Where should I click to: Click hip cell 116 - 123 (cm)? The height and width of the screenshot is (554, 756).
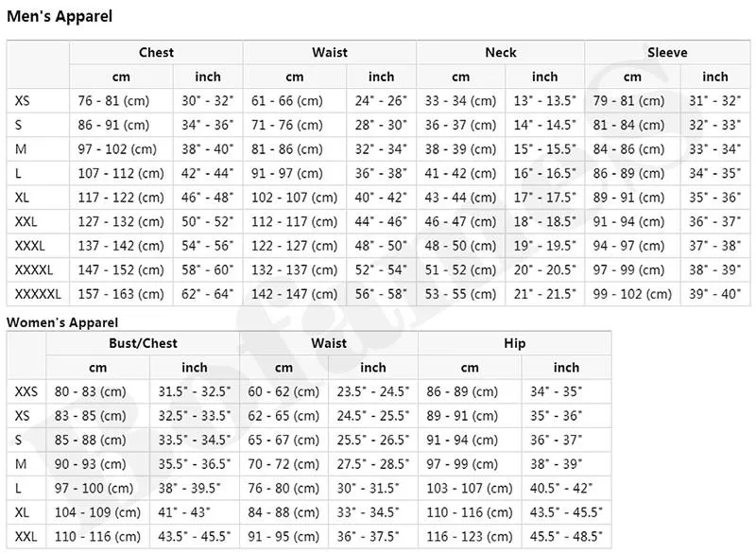[x=469, y=536]
